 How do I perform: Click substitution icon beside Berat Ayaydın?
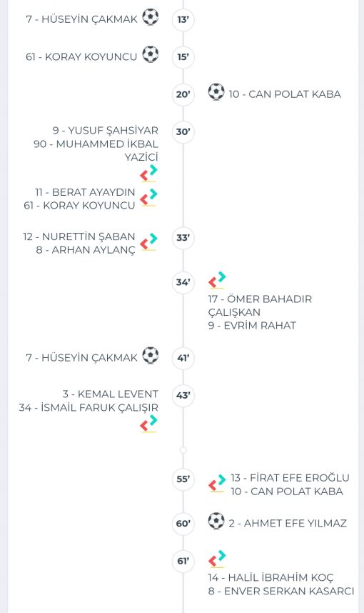click(x=148, y=197)
